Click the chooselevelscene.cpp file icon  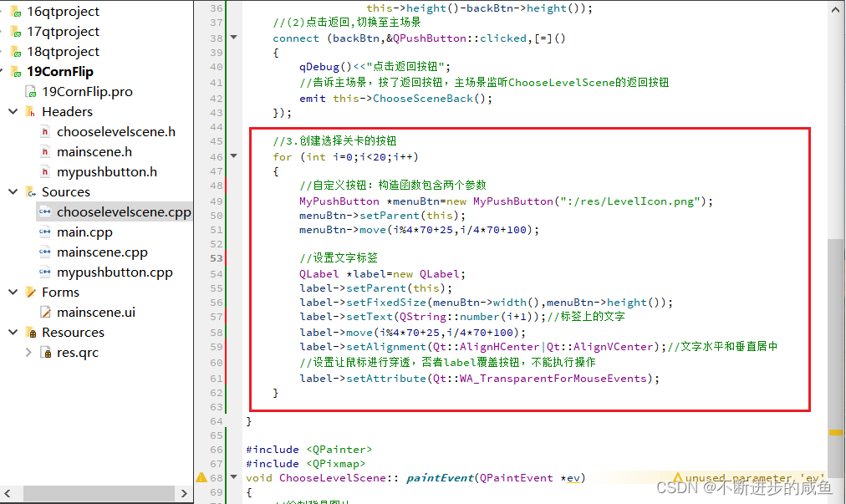coord(45,212)
